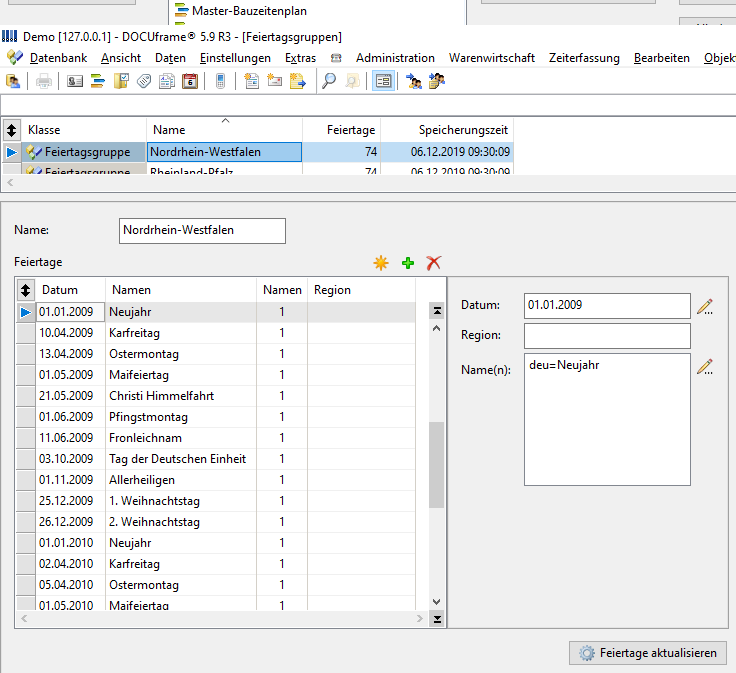Click the pencil icon next to Name(n) field
The width and height of the screenshot is (736, 673).
pyautogui.click(x=705, y=367)
